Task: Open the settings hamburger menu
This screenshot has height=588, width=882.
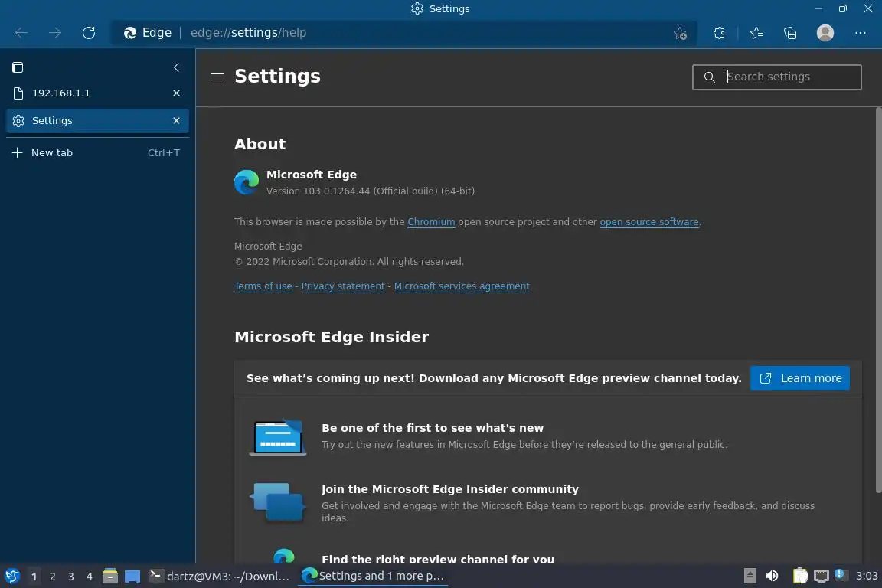Action: tap(217, 77)
